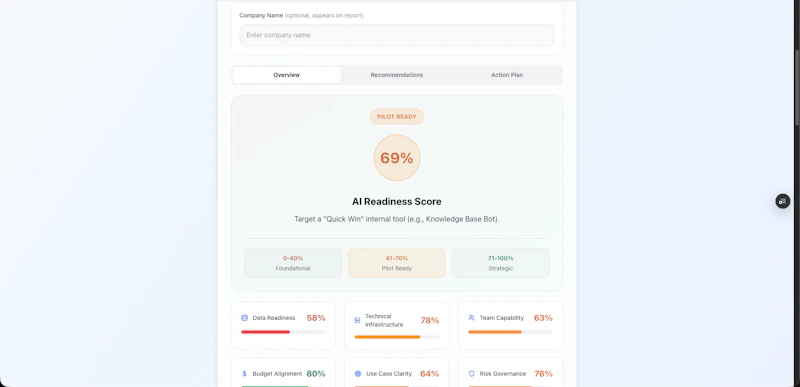
Task: Click the 69% score circle
Action: pos(397,158)
